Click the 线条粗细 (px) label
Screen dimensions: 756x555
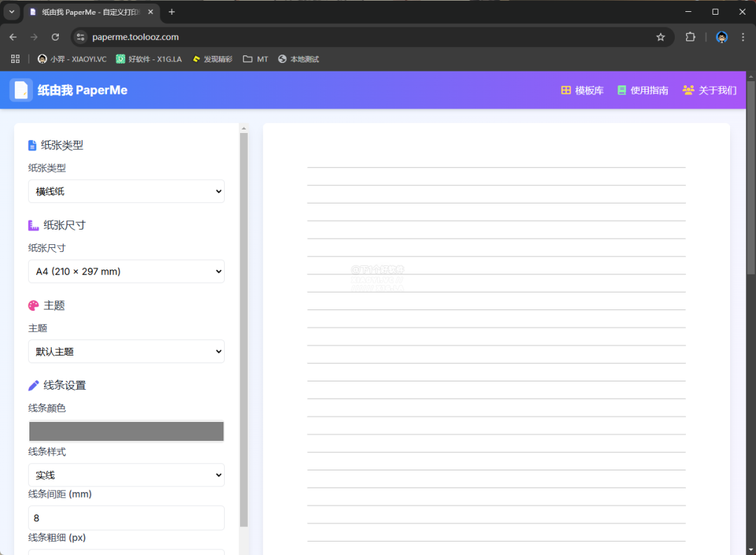57,538
